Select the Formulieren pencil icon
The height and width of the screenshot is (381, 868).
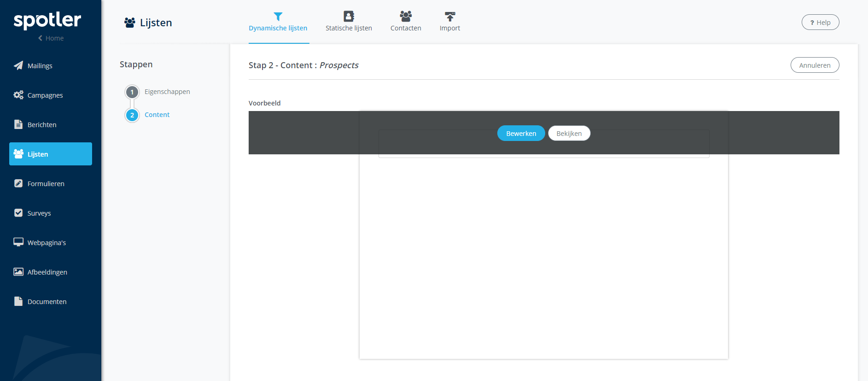tap(18, 183)
